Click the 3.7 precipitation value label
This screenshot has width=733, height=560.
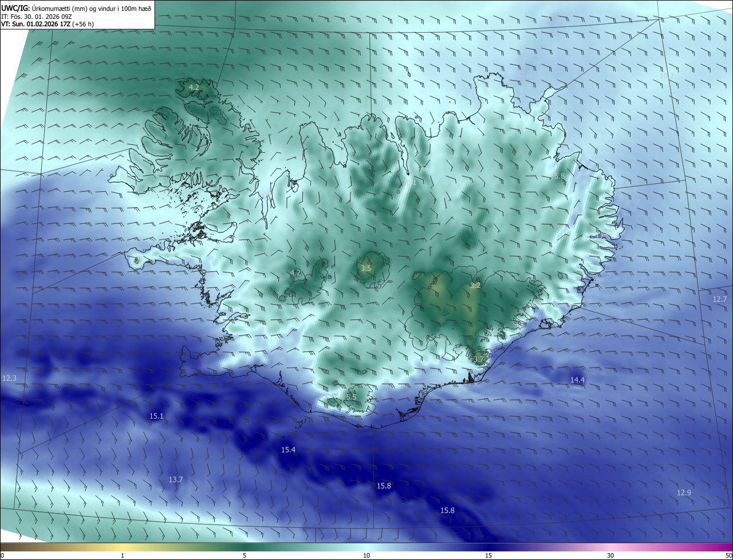coord(479,360)
